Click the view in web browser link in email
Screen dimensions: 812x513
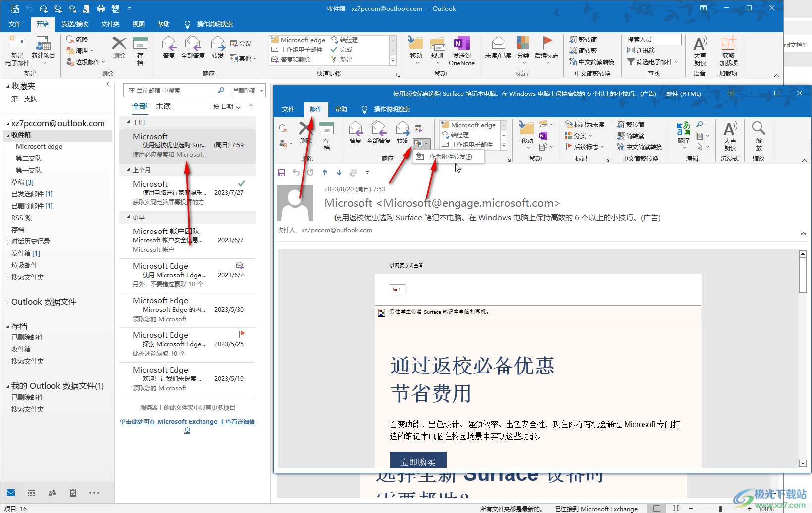click(x=406, y=266)
